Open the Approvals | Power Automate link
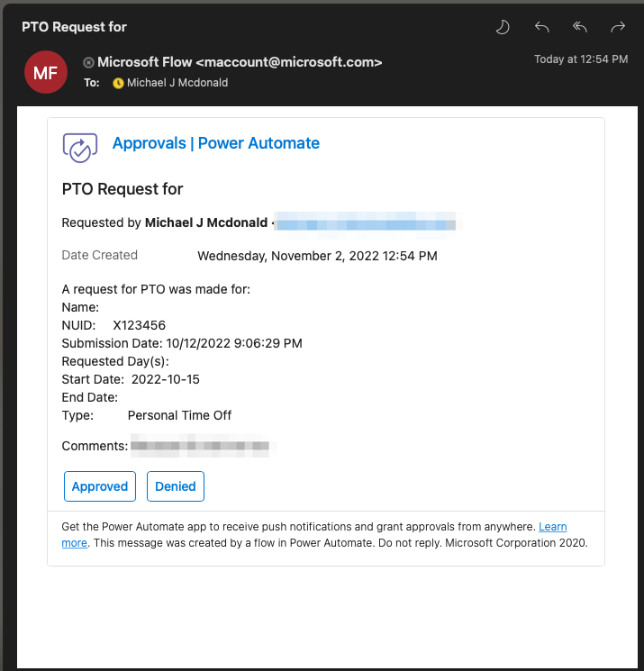Viewport: 644px width, 671px height. point(215,143)
